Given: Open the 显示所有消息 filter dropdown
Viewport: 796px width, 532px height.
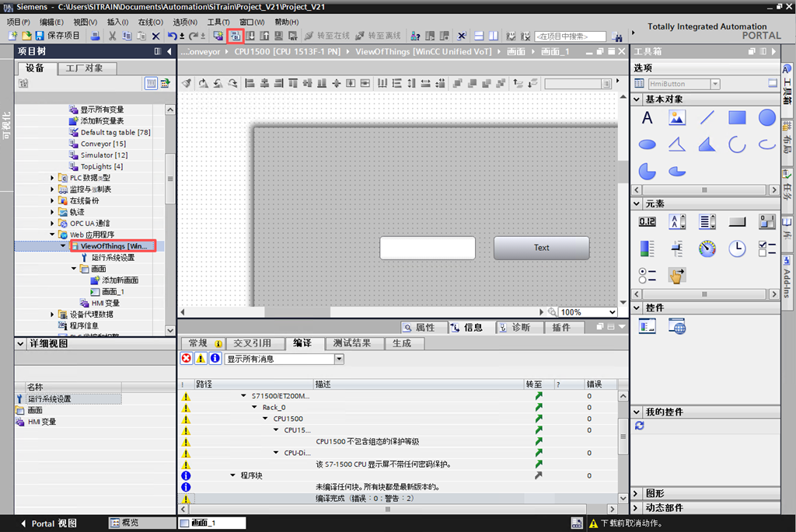Looking at the screenshot, I should (x=339, y=360).
